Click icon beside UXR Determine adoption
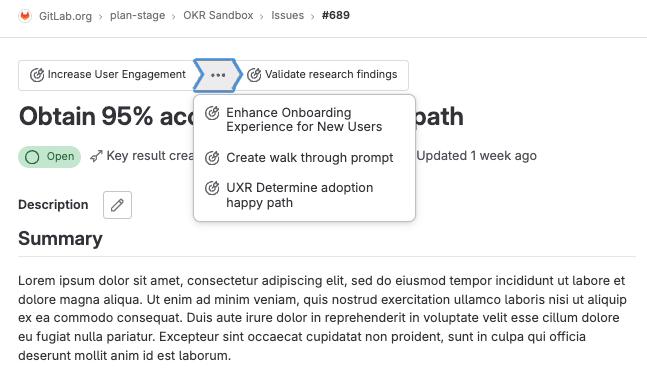Image resolution: width=647 pixels, height=378 pixels. pyautogui.click(x=213, y=188)
